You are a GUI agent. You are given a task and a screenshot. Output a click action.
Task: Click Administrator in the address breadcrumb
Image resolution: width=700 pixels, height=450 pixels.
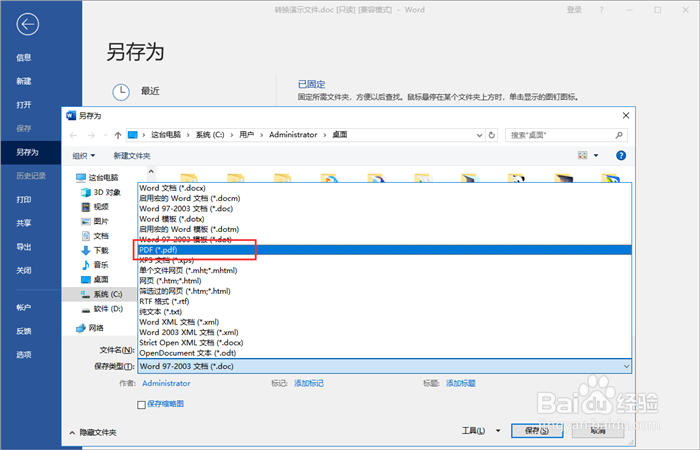tap(293, 134)
